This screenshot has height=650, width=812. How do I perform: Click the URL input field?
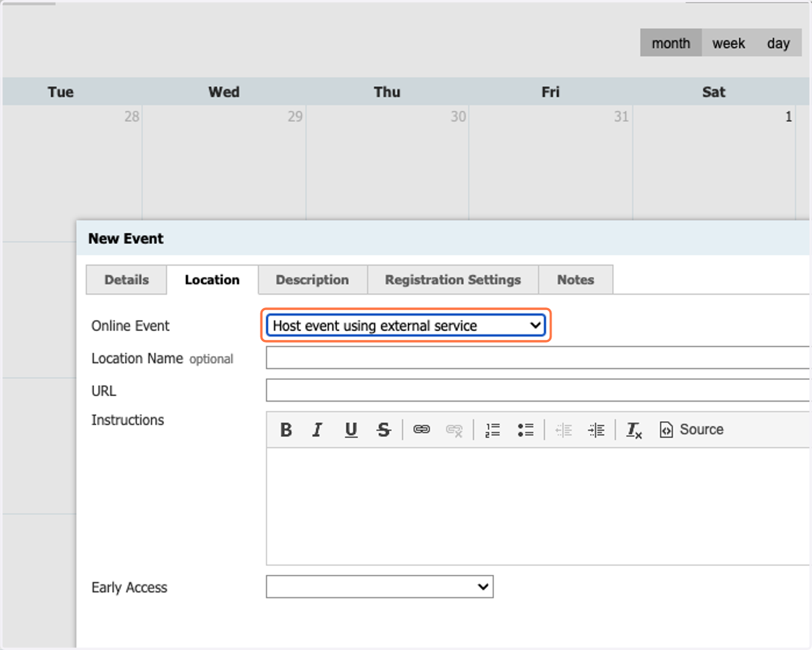(x=538, y=390)
